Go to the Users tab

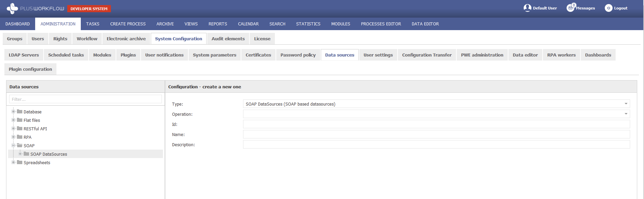(x=38, y=39)
